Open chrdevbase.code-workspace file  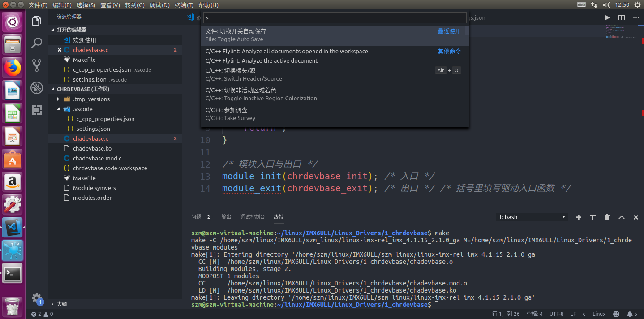[115, 168]
